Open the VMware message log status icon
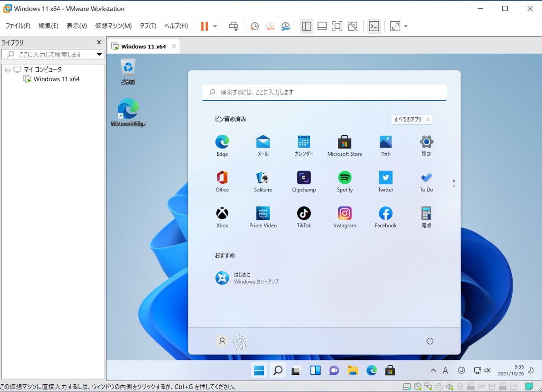The width and height of the screenshot is (542, 392). click(x=529, y=387)
